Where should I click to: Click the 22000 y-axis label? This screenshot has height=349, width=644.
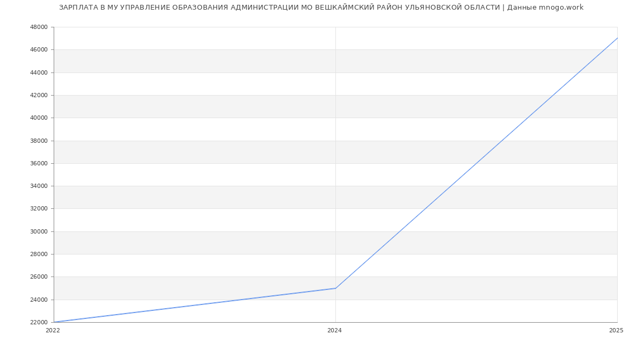click(39, 323)
